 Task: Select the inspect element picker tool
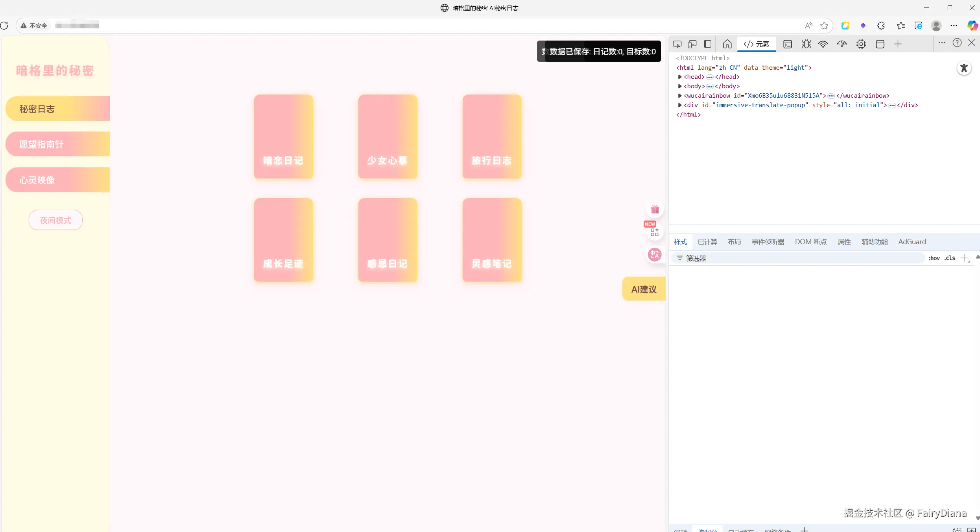(x=677, y=44)
